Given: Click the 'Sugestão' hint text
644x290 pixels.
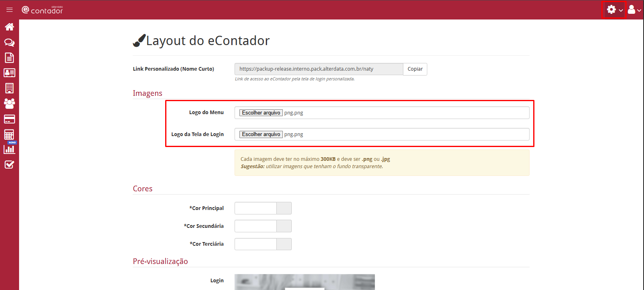Looking at the screenshot, I should (x=312, y=167).
